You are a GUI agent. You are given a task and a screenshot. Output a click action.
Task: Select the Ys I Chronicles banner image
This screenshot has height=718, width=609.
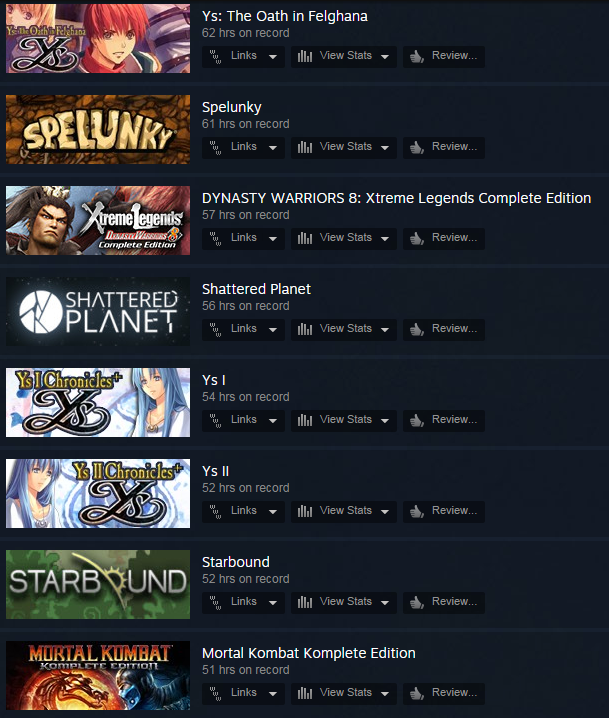pyautogui.click(x=98, y=403)
